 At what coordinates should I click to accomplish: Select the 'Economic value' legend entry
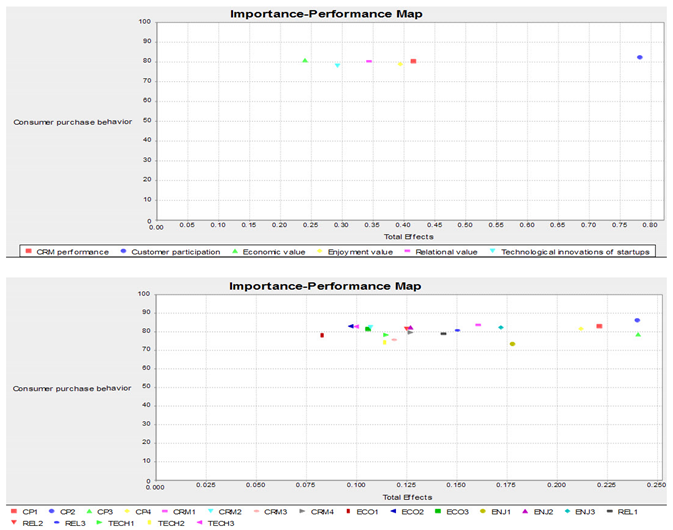coord(268,252)
